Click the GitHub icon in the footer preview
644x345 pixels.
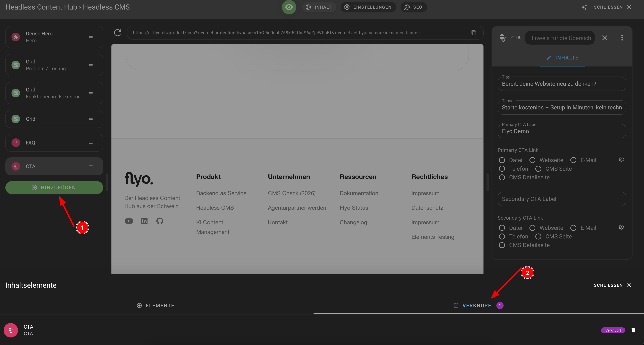(x=160, y=221)
